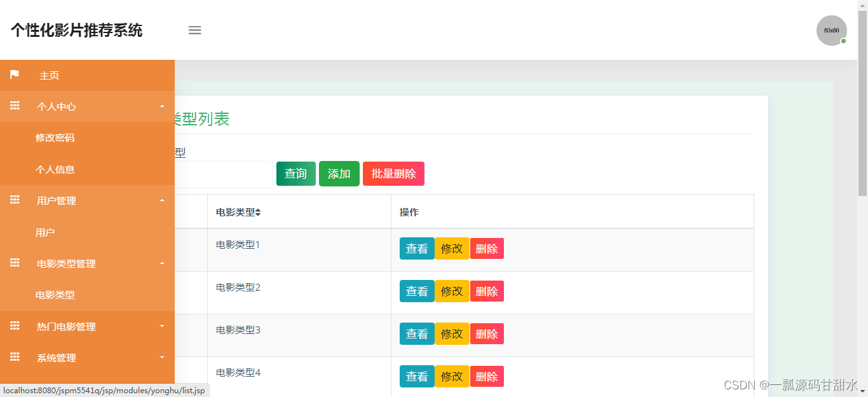The width and height of the screenshot is (868, 397).
Task: Click 修改 for 电影类型2
Action: pyautogui.click(x=452, y=291)
